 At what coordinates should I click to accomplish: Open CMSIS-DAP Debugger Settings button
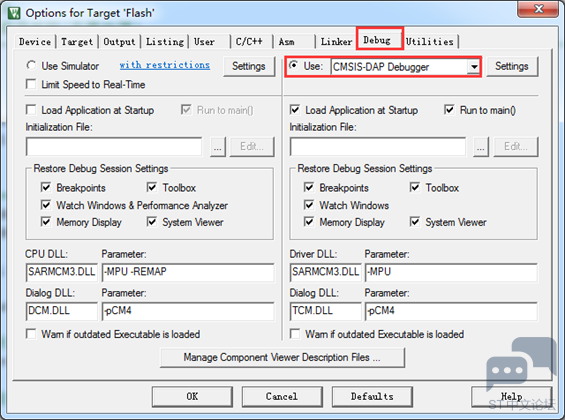512,66
